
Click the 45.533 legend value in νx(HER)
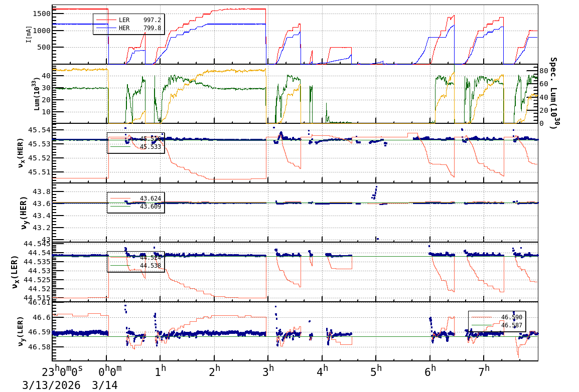tap(151, 147)
